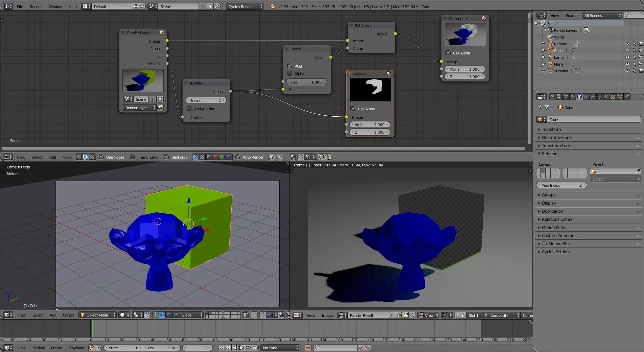Open the Global orientation dropdown
This screenshot has height=352, width=644.
click(x=191, y=315)
